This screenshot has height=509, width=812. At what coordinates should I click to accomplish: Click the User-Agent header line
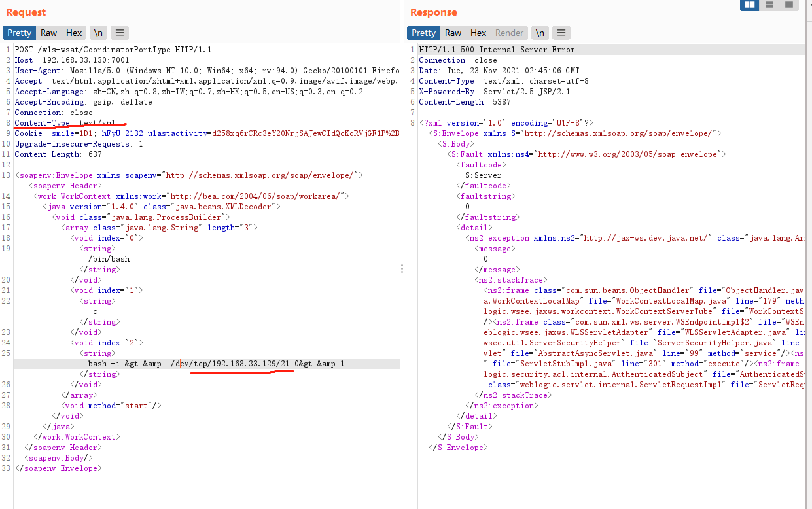pos(207,71)
